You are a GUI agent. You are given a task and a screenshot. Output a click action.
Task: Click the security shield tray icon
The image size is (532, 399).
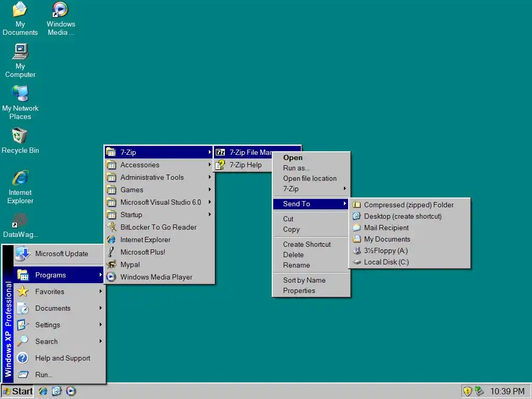[468, 391]
